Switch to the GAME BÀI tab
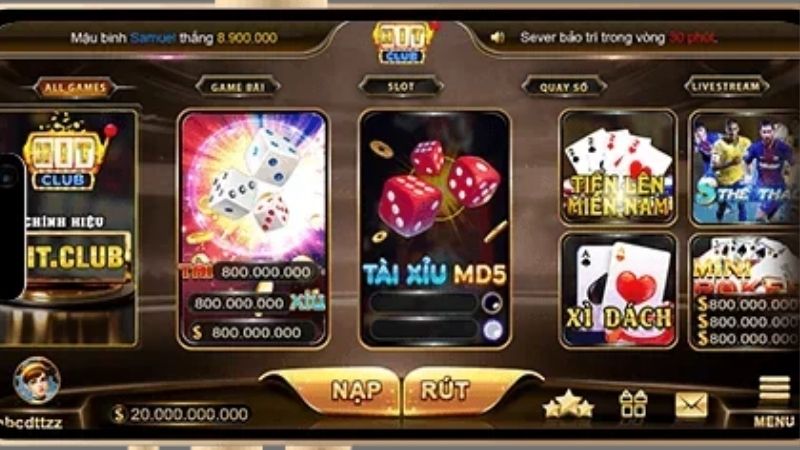 pos(238,87)
